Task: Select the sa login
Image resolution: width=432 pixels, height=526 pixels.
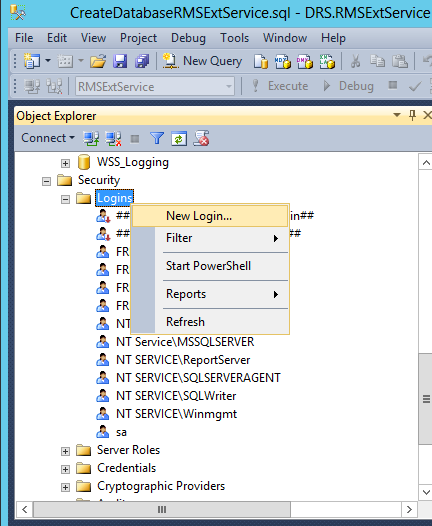Action: 121,432
